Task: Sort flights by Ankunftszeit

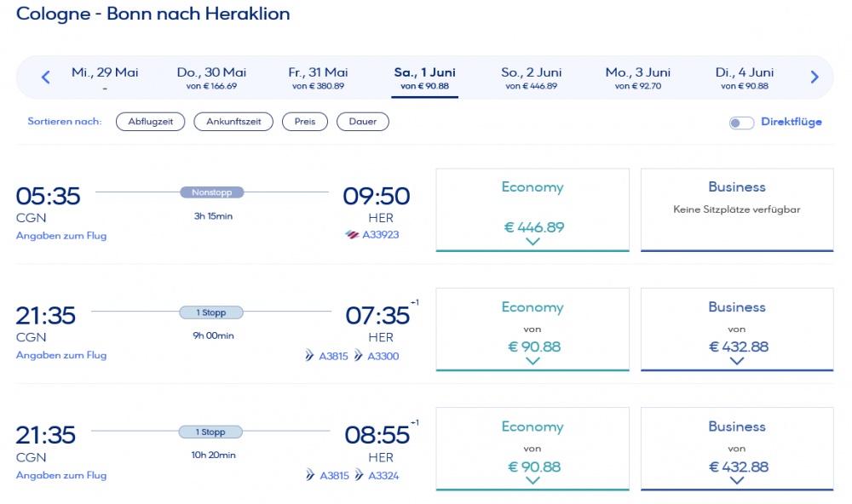Action: (233, 122)
